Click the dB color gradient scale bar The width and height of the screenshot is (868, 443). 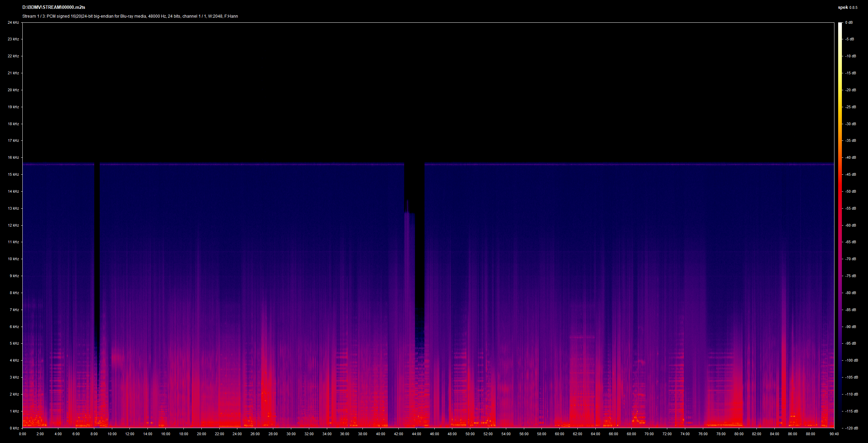click(840, 225)
